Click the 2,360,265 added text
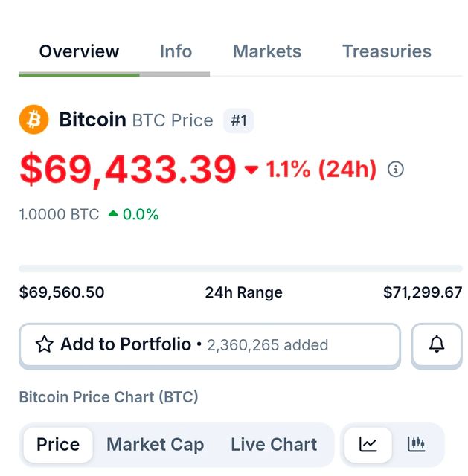Screen dimensions: 468x476 267,345
